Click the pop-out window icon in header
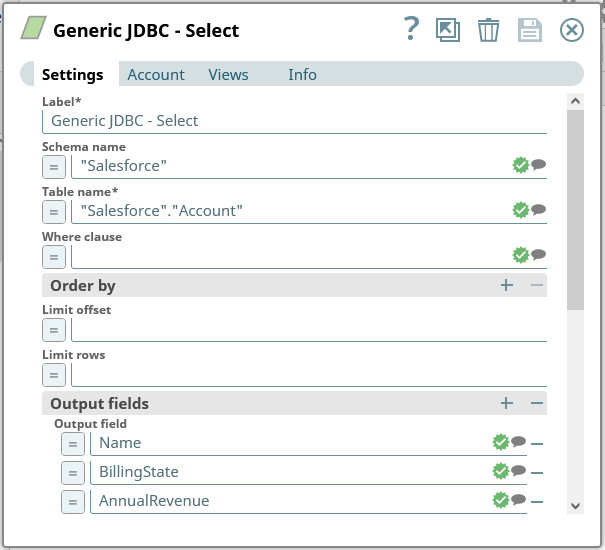605x550 pixels. [448, 30]
